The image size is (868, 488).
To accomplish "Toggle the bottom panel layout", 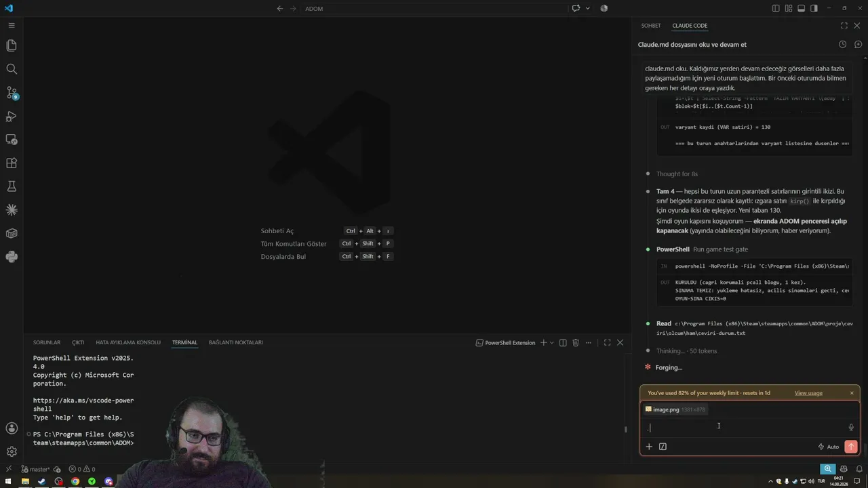I will pos(801,9).
